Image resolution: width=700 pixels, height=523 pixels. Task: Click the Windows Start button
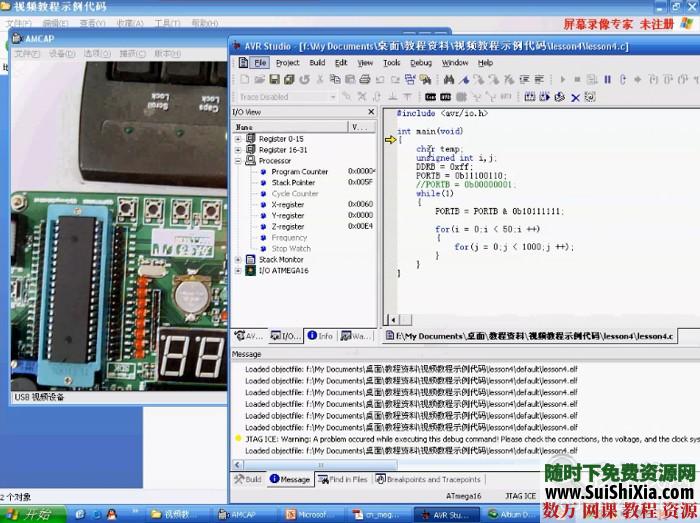30,515
